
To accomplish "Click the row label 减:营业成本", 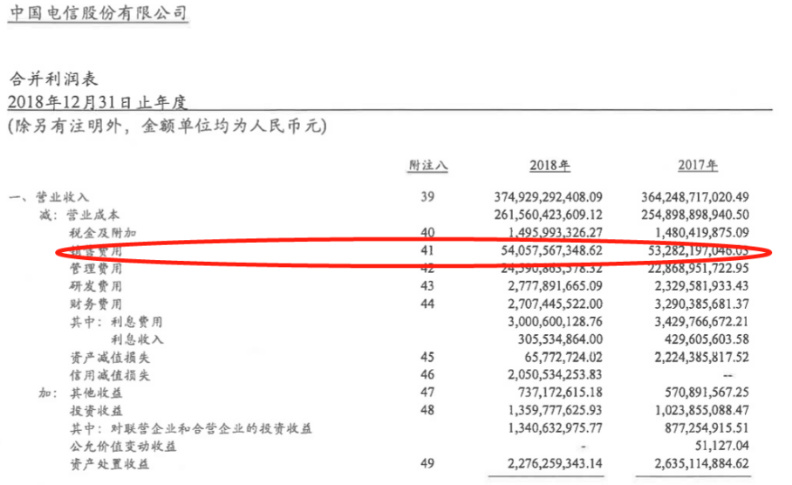I will point(79,215).
